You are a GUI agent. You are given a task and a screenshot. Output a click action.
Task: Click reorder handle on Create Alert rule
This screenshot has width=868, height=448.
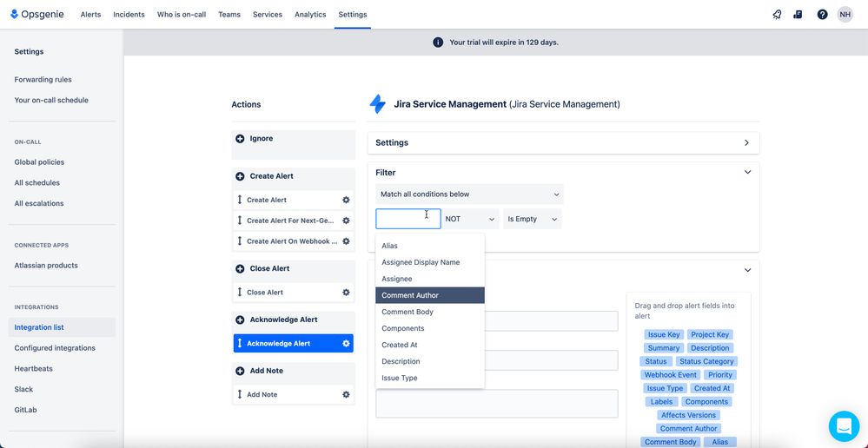click(x=240, y=200)
